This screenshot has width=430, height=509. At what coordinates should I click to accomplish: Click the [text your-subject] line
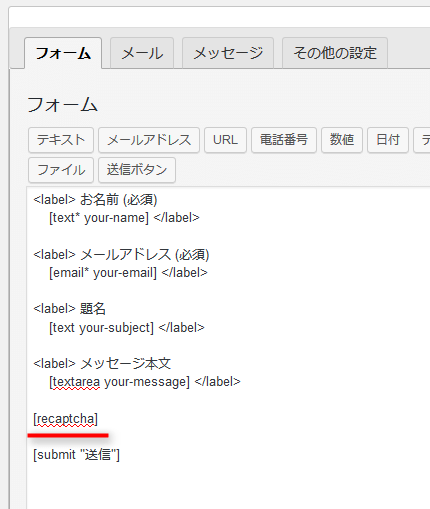(x=127, y=328)
